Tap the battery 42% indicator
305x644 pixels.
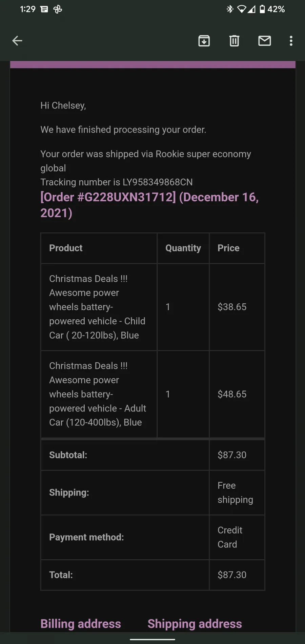click(272, 9)
